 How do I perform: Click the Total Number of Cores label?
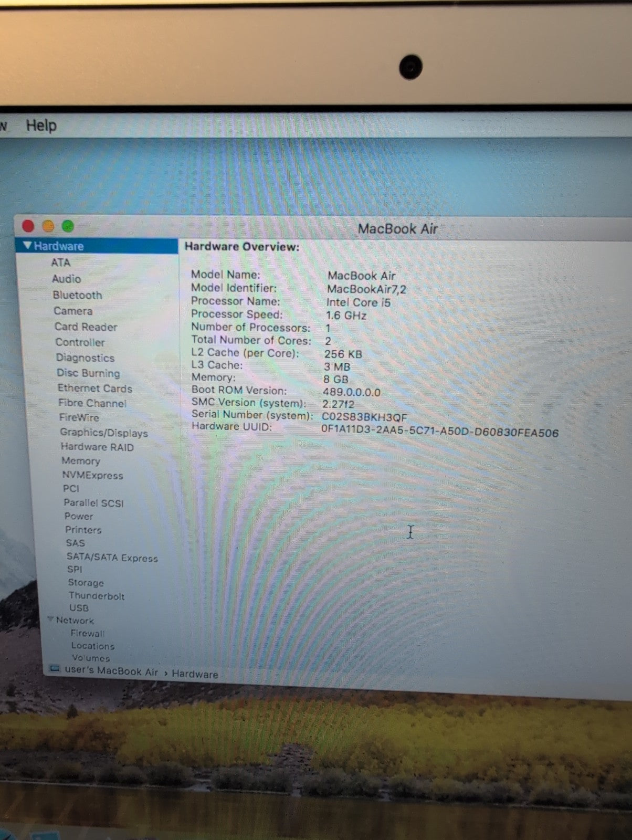point(251,340)
